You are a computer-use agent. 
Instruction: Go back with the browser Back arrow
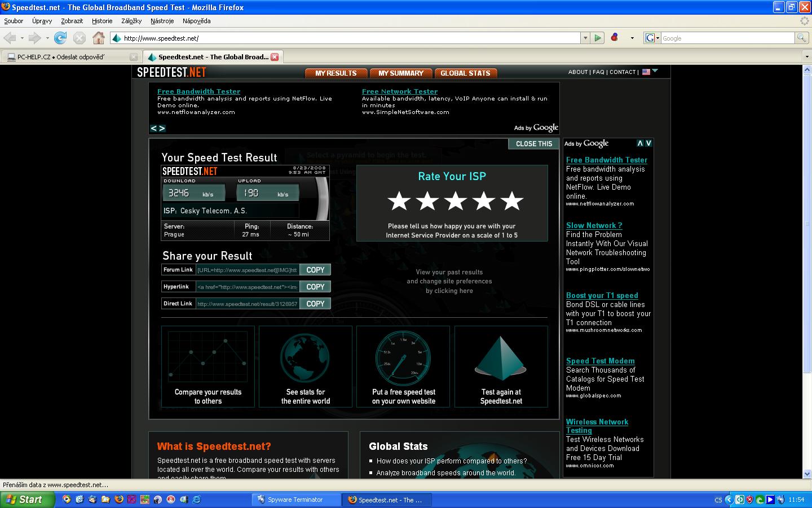click(x=10, y=38)
